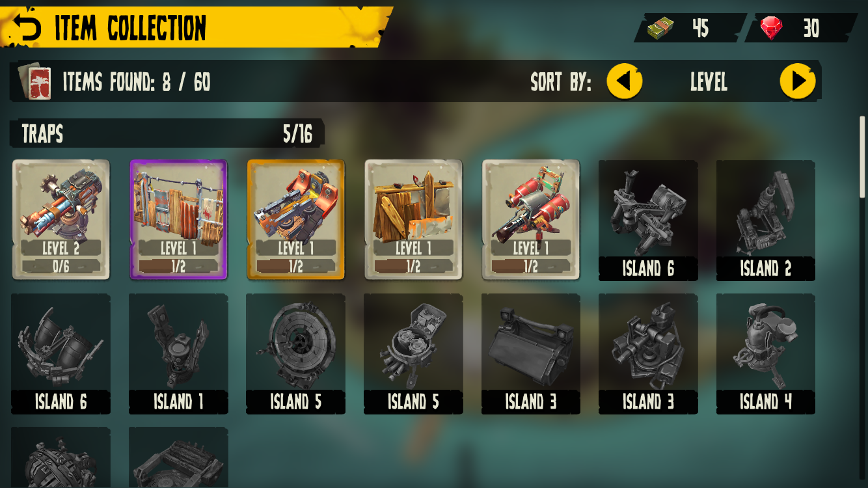Image resolution: width=868 pixels, height=488 pixels.
Task: View locked Island 1 trap item
Action: click(x=178, y=354)
